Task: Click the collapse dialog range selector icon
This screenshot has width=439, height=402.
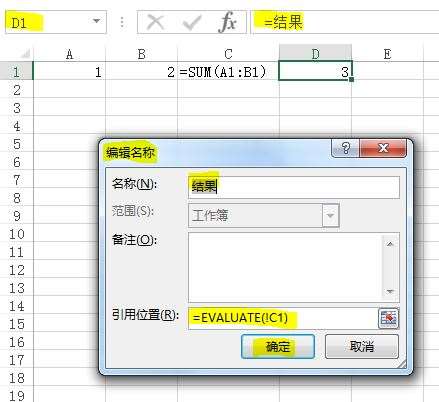Action: pos(388,318)
